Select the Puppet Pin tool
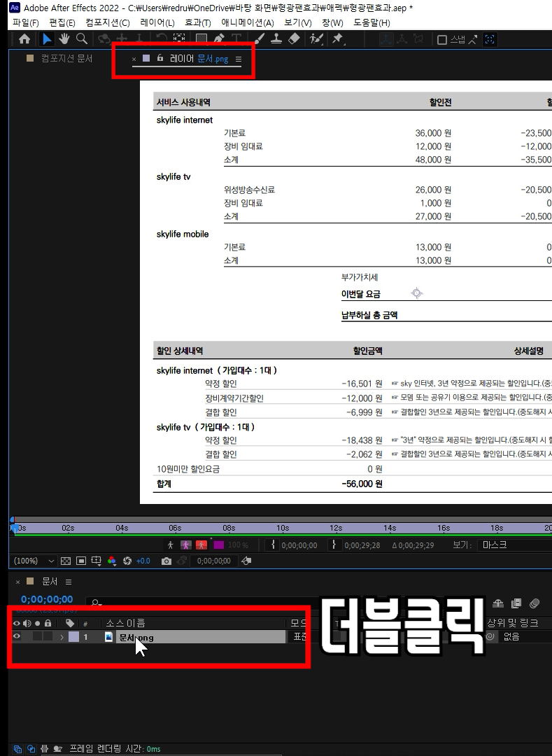 click(x=338, y=39)
